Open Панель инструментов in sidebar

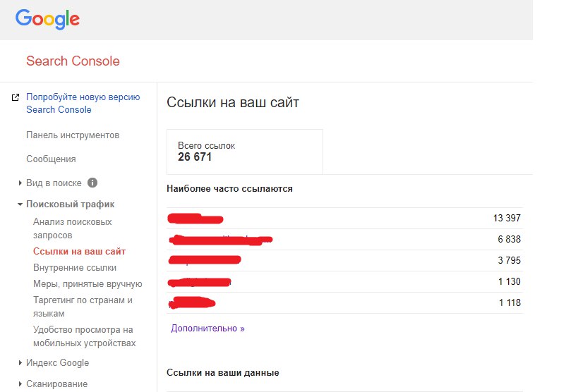(73, 135)
